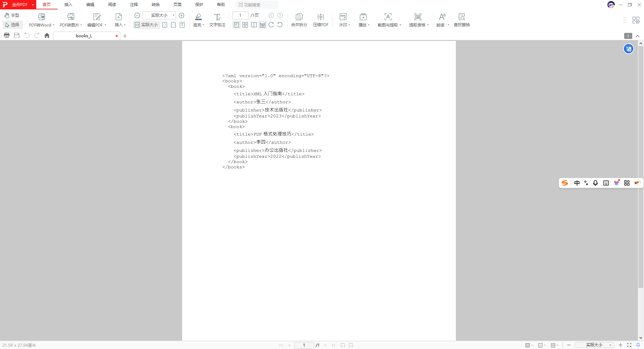
Task: Open the 提取表格 table extraction tool
Action: click(419, 20)
